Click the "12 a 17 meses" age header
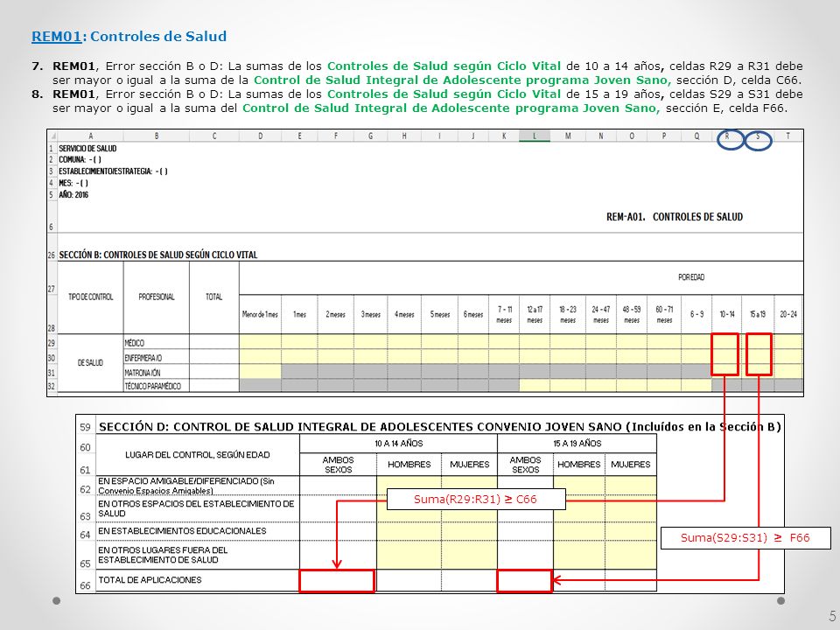 coord(535,314)
